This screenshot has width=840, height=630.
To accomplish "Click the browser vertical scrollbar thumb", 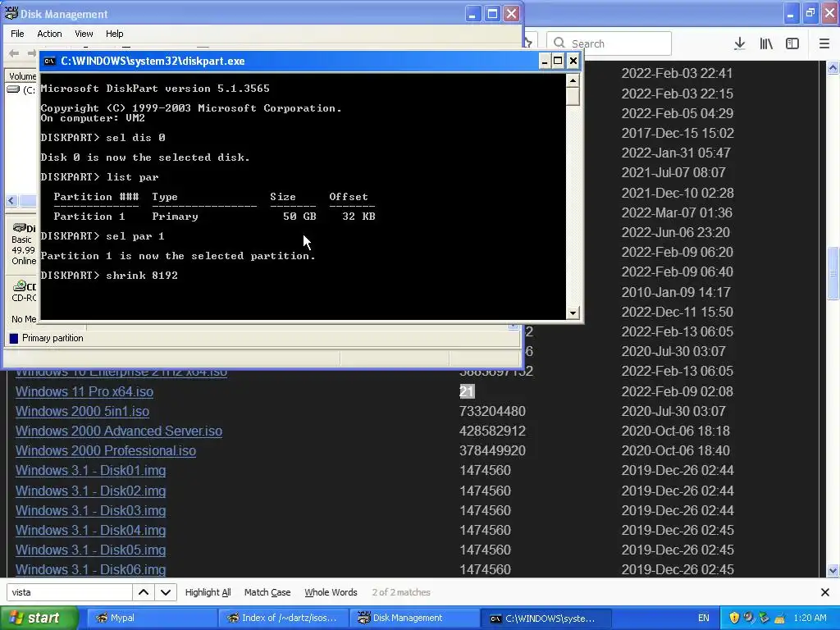I will point(833,274).
